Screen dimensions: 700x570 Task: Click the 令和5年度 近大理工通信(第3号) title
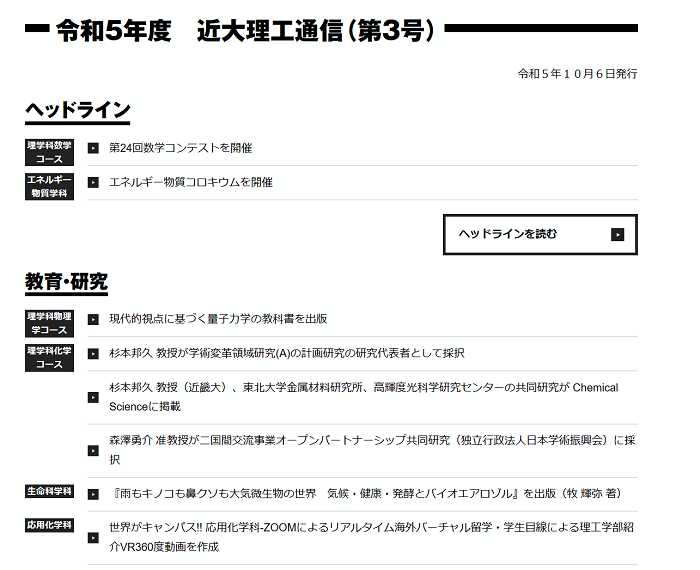(x=245, y=31)
